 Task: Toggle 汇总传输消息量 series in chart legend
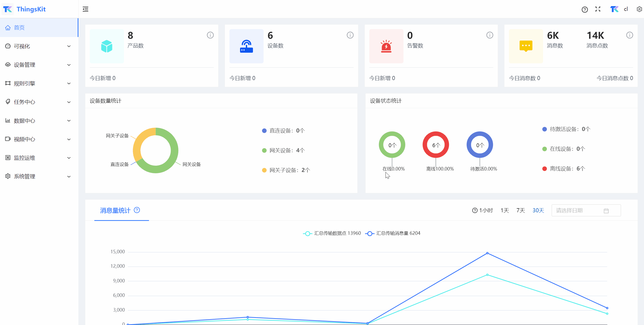393,233
